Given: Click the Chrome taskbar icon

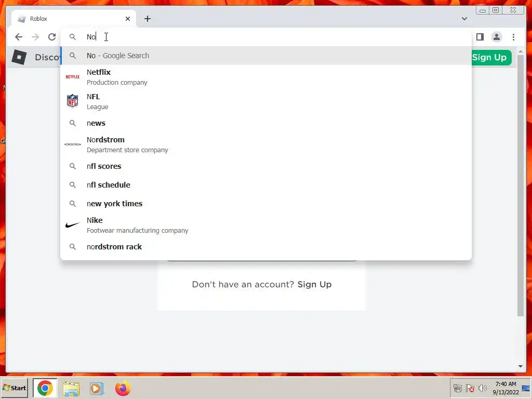Looking at the screenshot, I should click(45, 388).
